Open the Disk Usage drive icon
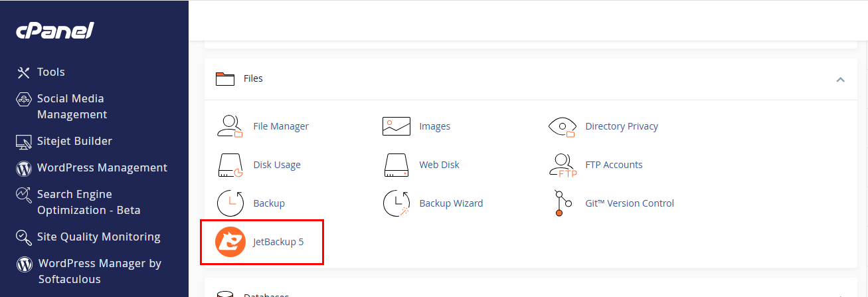 (x=230, y=165)
